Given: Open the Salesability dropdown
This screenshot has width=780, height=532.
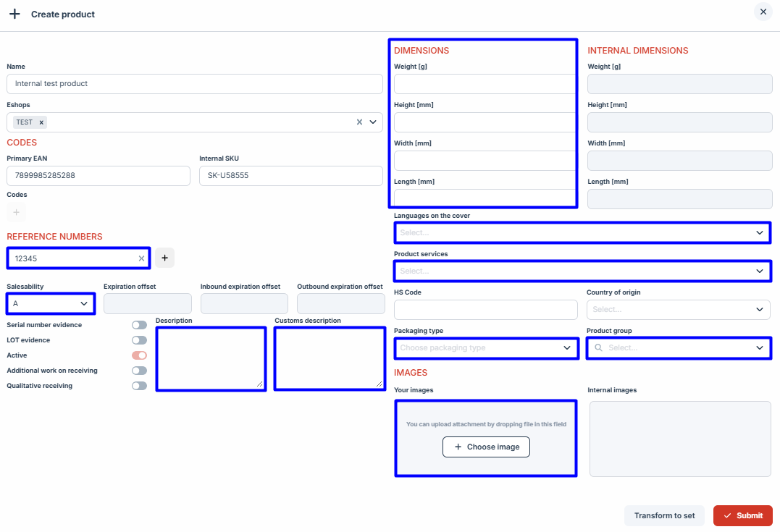Looking at the screenshot, I should (x=51, y=303).
